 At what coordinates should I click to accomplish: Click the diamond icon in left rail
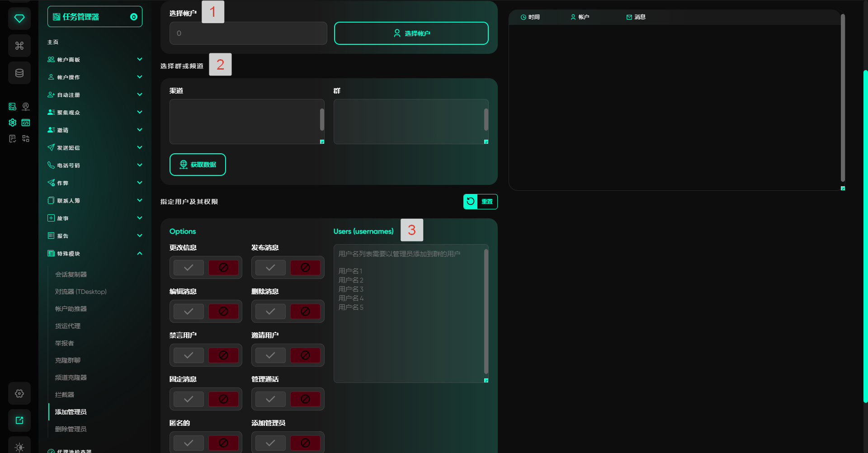19,19
